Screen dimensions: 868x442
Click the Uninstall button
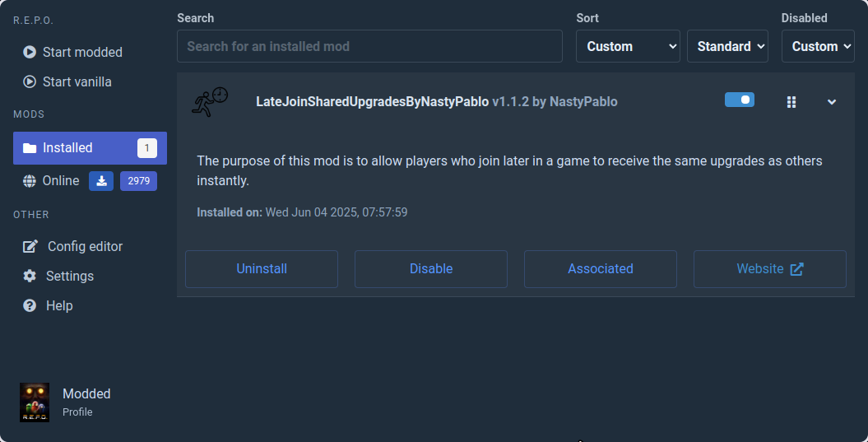(262, 269)
